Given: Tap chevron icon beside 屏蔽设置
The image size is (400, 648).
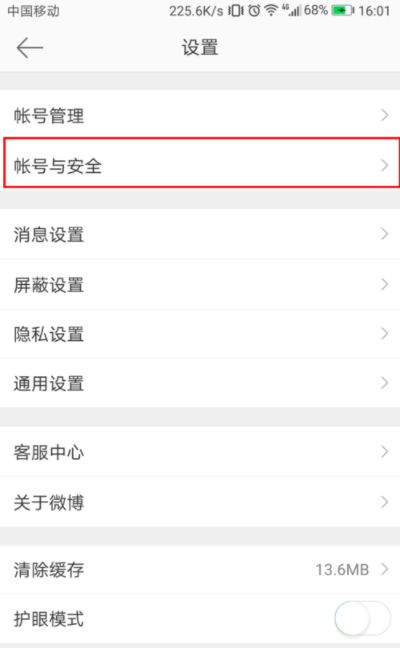Looking at the screenshot, I should (x=385, y=284).
